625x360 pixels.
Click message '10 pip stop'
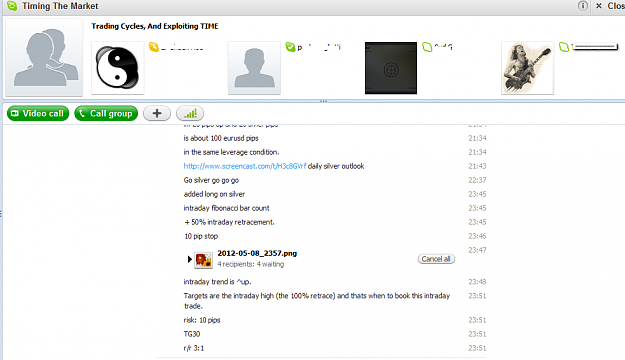coord(201,236)
